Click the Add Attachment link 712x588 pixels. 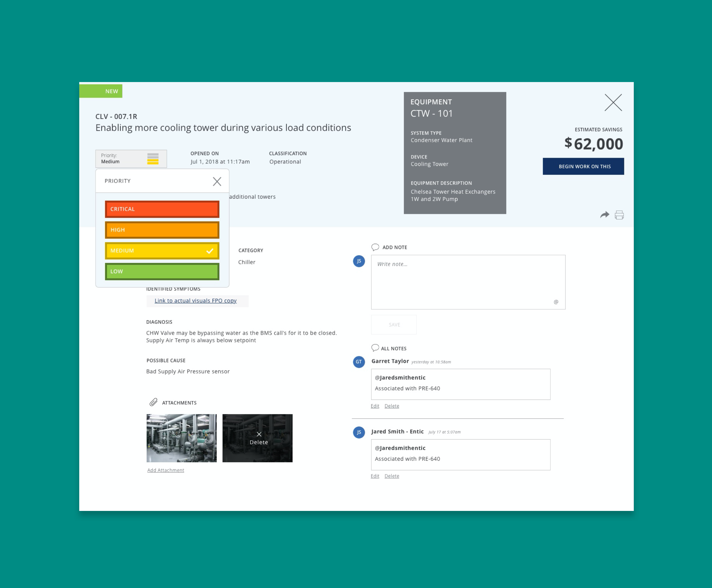(x=166, y=470)
